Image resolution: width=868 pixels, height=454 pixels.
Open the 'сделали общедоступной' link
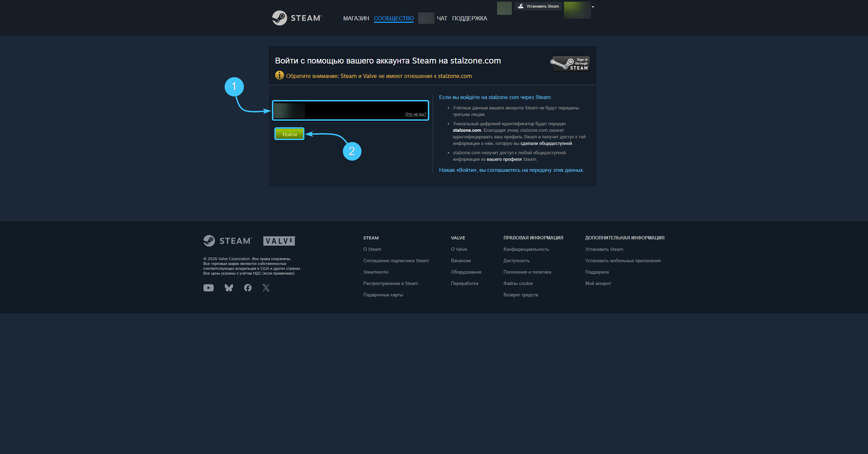[x=546, y=143]
